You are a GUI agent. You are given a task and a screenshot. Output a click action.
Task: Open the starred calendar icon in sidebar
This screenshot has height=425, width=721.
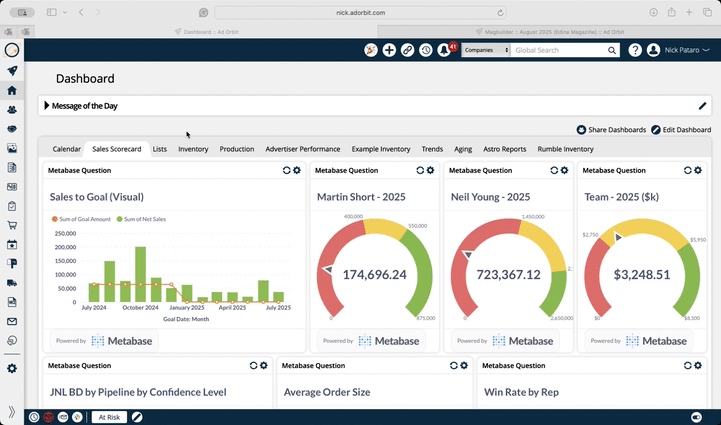pos(12,245)
